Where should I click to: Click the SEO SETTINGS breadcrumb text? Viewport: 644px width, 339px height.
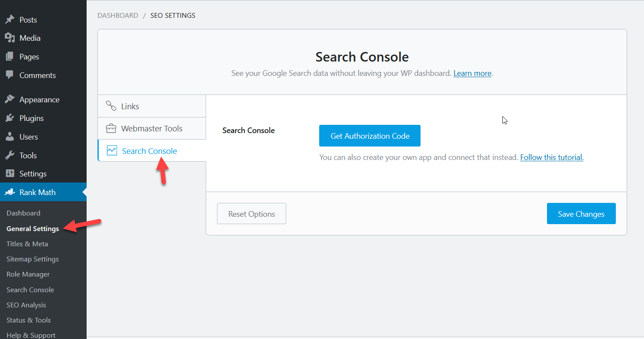173,16
